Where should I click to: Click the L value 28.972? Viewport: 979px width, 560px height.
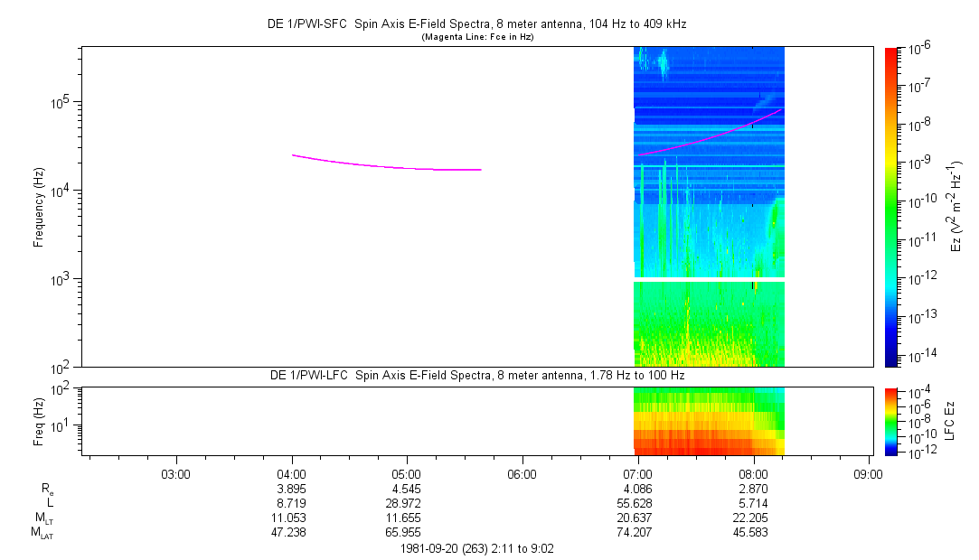tap(407, 501)
